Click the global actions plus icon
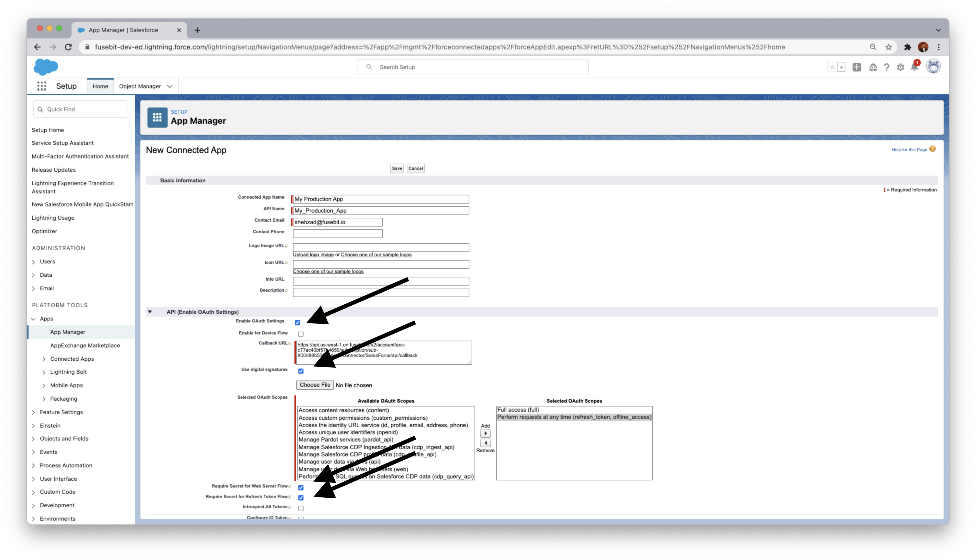The width and height of the screenshot is (976, 560). point(857,67)
